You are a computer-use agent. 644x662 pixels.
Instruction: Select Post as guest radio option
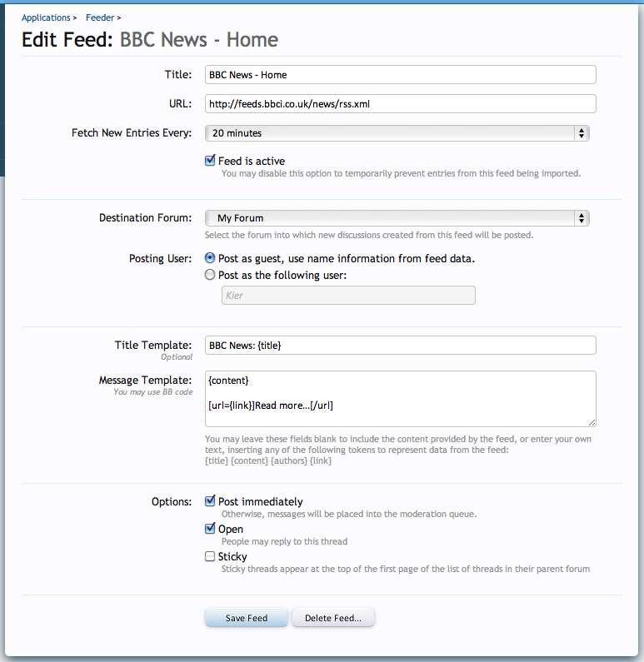[x=210, y=258]
